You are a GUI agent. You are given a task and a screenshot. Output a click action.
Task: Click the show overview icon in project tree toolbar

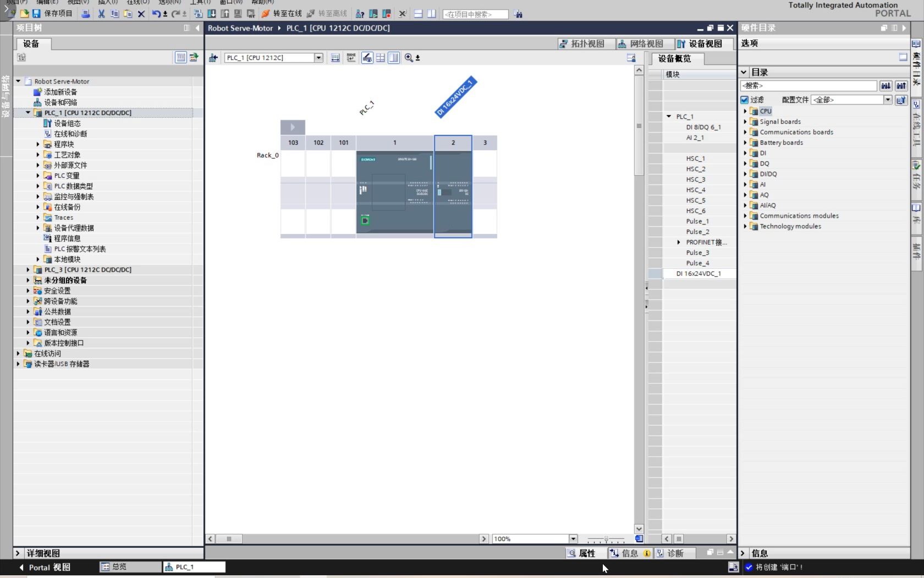coord(180,57)
